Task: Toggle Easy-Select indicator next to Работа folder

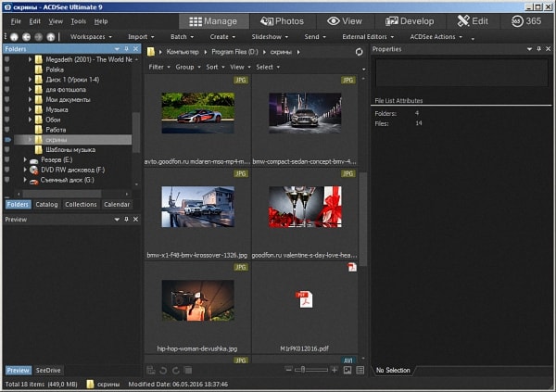Action: point(8,130)
